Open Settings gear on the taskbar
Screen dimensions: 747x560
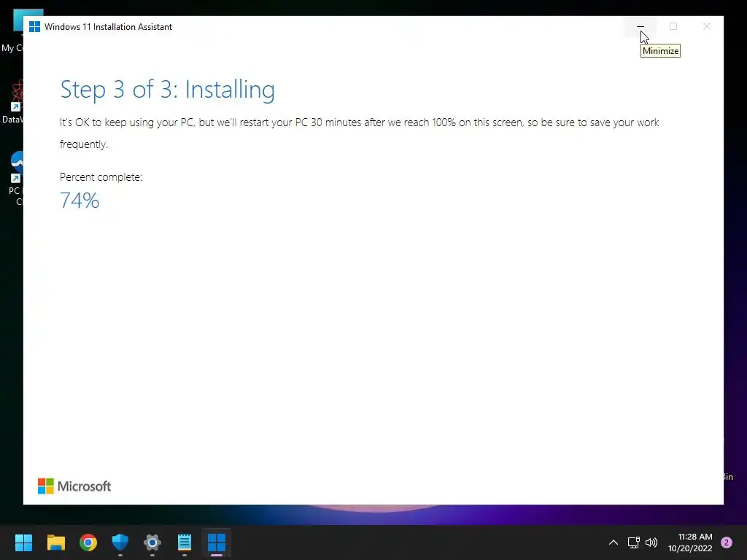tap(152, 542)
